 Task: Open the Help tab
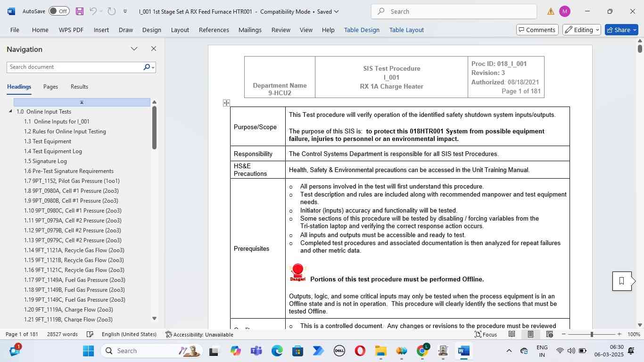click(328, 30)
